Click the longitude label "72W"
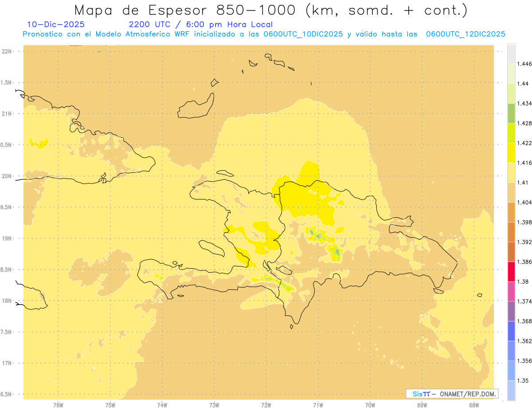This screenshot has width=532, height=411. [266, 405]
